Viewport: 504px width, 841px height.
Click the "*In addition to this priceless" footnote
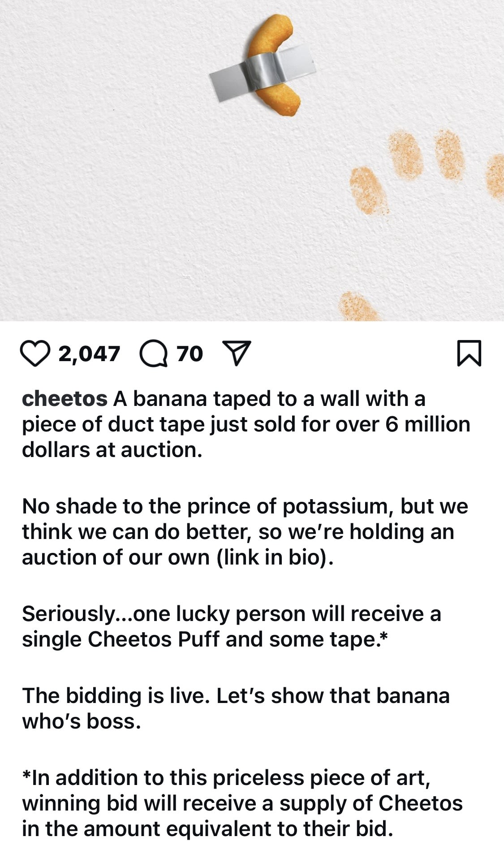click(x=226, y=778)
